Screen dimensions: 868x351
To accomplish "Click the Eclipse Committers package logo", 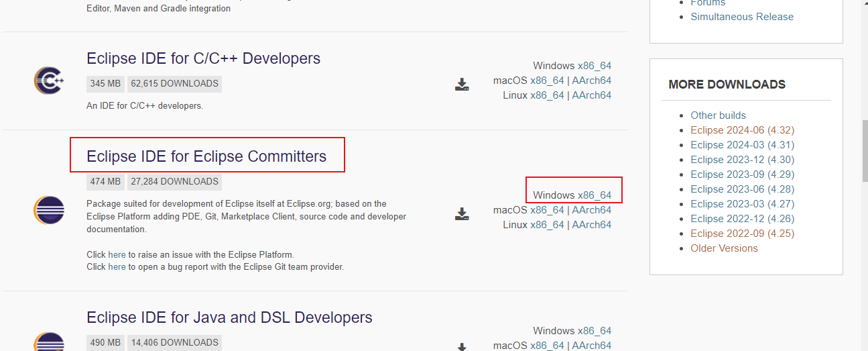I will coord(49,210).
